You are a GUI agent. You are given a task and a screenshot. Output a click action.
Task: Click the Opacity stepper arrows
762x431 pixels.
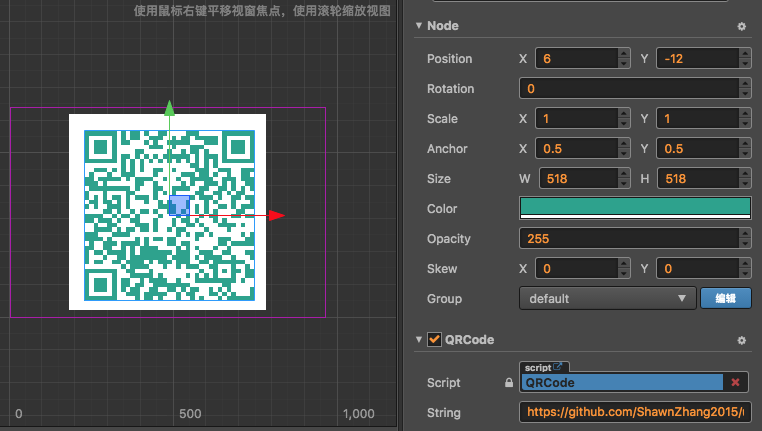pyautogui.click(x=745, y=239)
